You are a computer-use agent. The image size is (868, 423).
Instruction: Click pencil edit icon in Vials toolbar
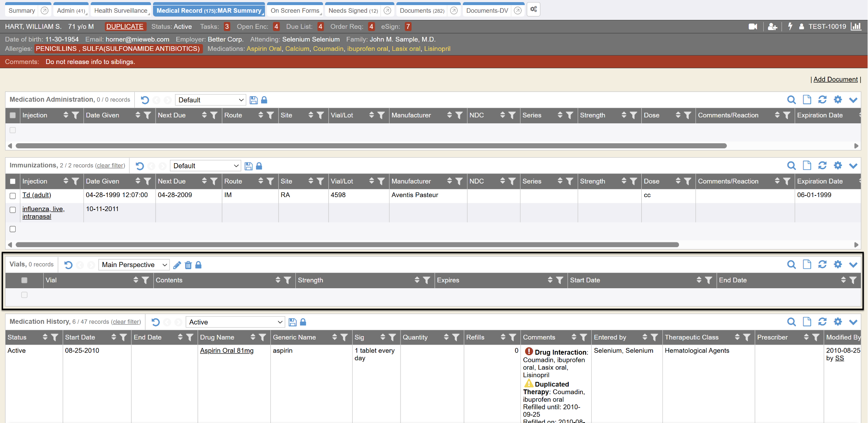tap(177, 265)
